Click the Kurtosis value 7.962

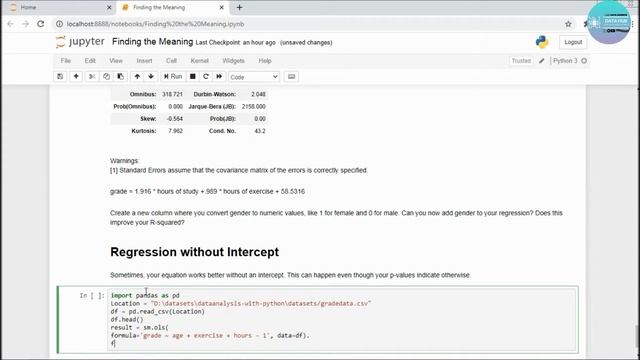tap(175, 131)
